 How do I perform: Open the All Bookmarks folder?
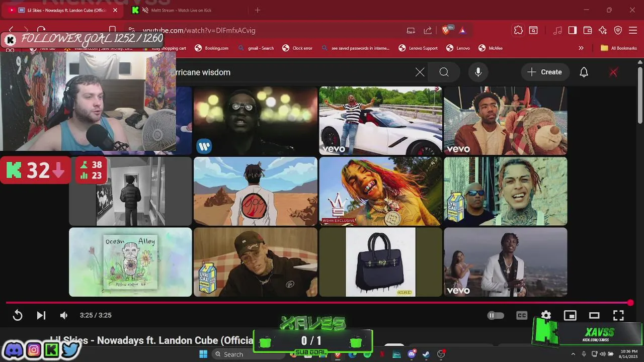619,48
